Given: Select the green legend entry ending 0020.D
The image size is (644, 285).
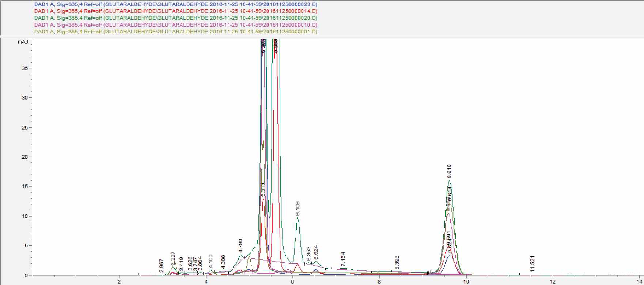Looking at the screenshot, I should (175, 18).
